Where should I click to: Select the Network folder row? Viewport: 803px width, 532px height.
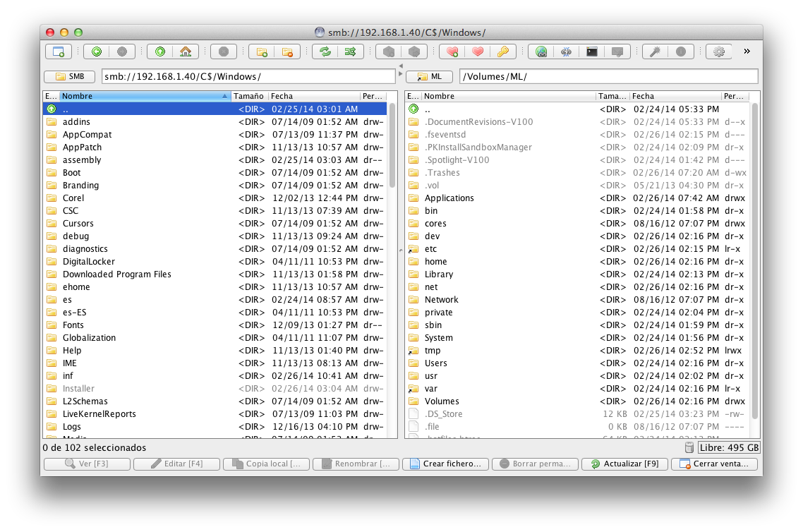(578, 300)
